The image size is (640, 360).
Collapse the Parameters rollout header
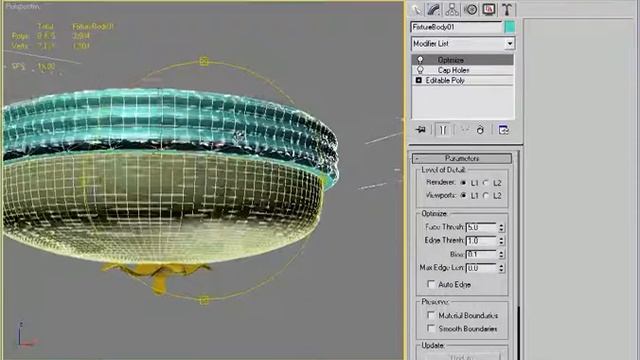[x=462, y=158]
